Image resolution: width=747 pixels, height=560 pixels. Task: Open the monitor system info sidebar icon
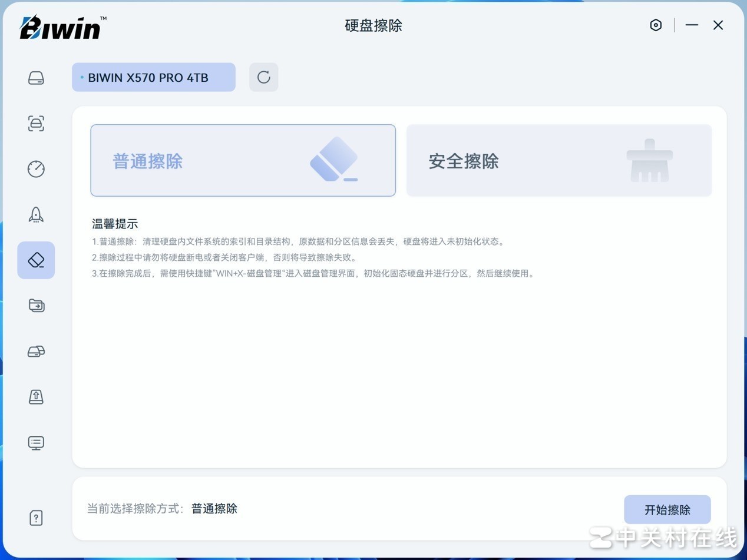[36, 443]
